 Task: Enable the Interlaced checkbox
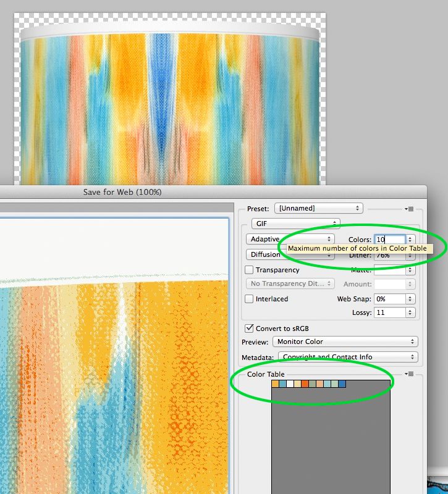(250, 299)
